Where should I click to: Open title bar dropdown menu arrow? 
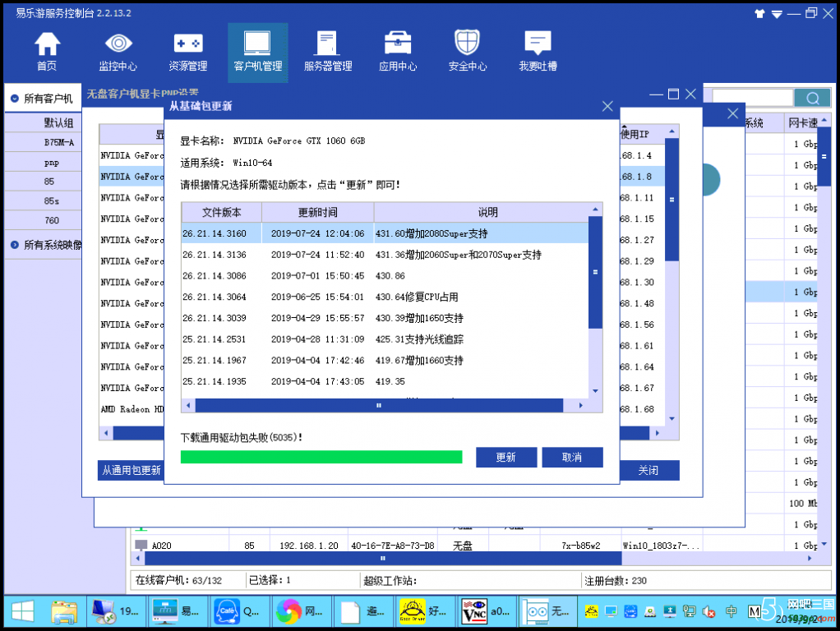[x=775, y=13]
